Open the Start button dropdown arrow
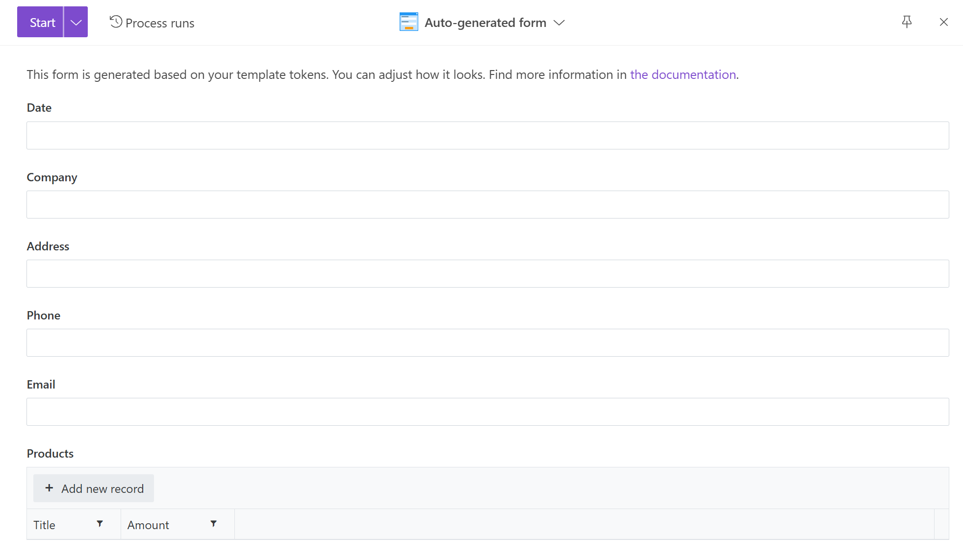 [76, 22]
